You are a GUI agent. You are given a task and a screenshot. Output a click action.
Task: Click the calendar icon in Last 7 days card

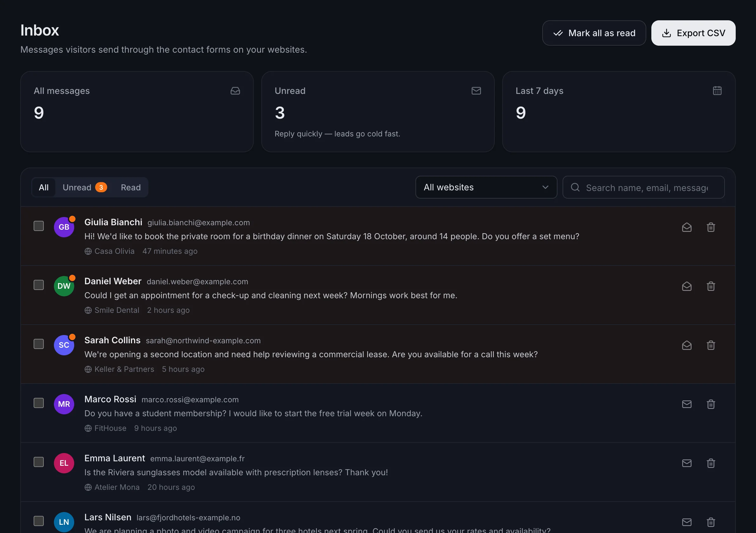click(x=717, y=91)
